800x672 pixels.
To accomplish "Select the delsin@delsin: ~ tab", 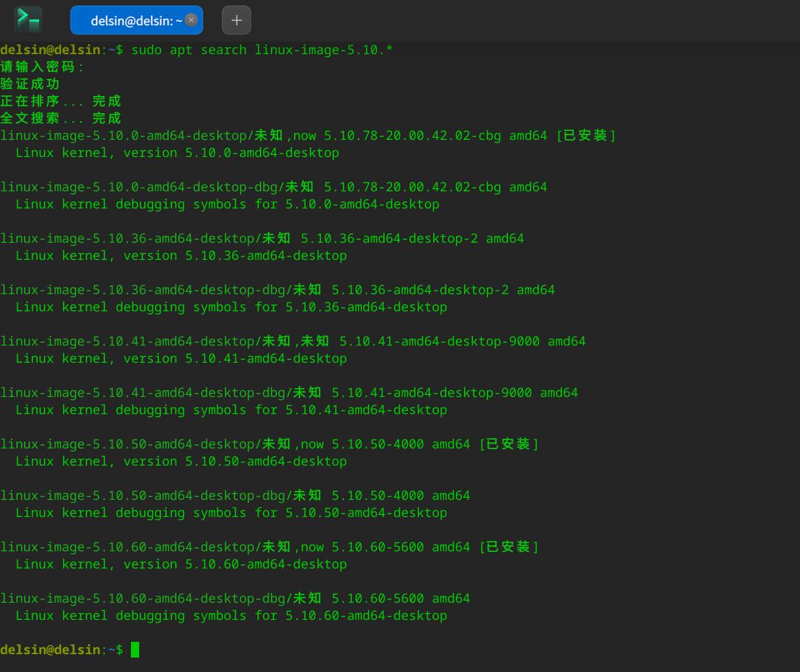I will click(130, 20).
